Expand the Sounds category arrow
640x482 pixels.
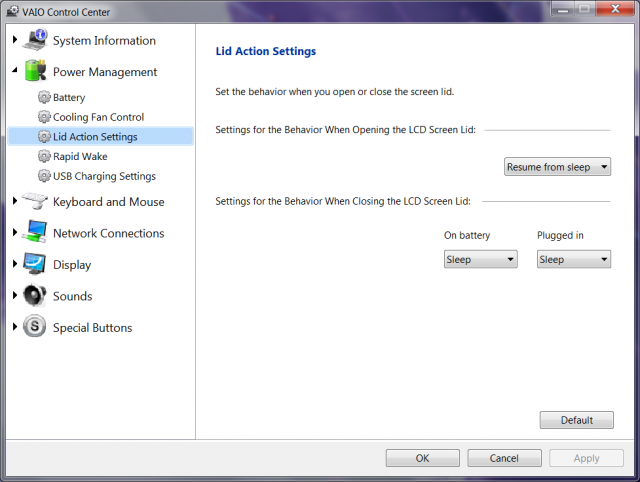[x=15, y=295]
